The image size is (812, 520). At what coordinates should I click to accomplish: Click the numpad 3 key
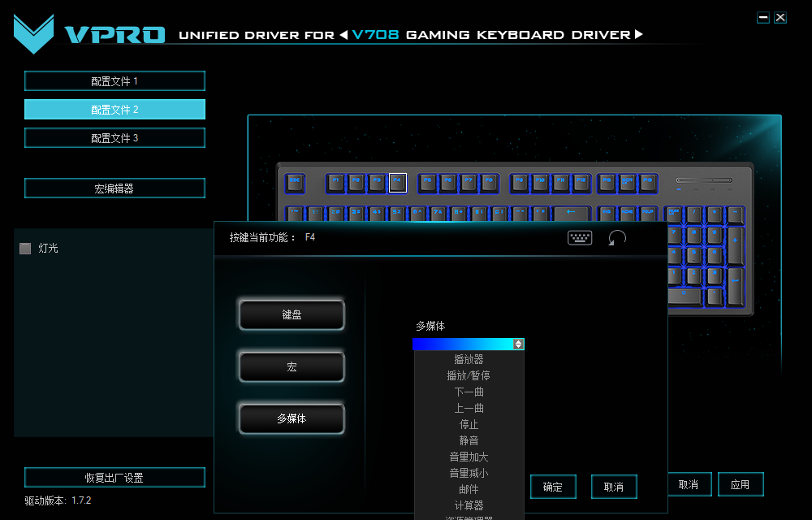tap(715, 275)
